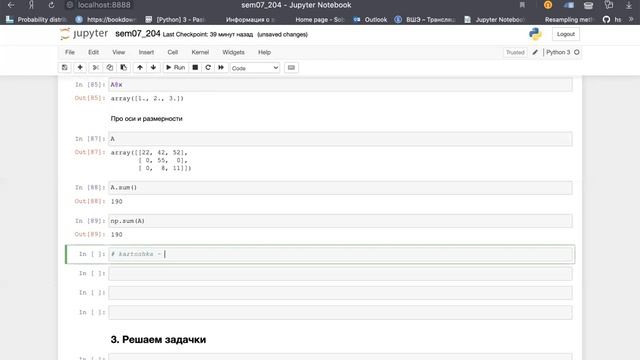Insert a cell below with the plus icon

80,68
